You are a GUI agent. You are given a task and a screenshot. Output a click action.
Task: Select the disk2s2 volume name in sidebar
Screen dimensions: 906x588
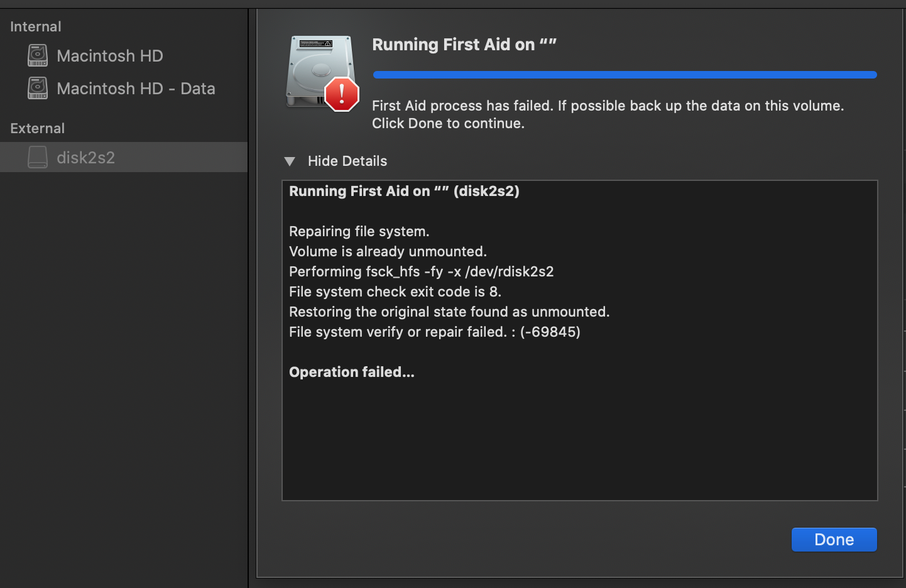(x=86, y=158)
